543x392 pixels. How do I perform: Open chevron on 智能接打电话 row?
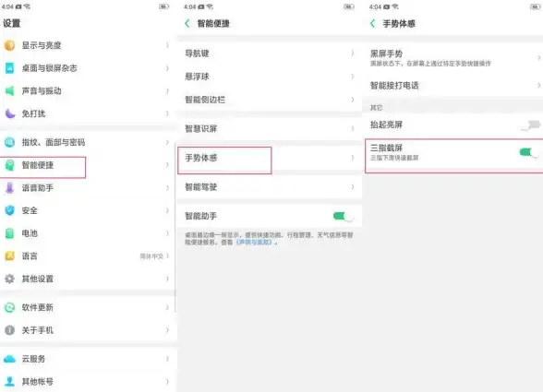point(539,85)
